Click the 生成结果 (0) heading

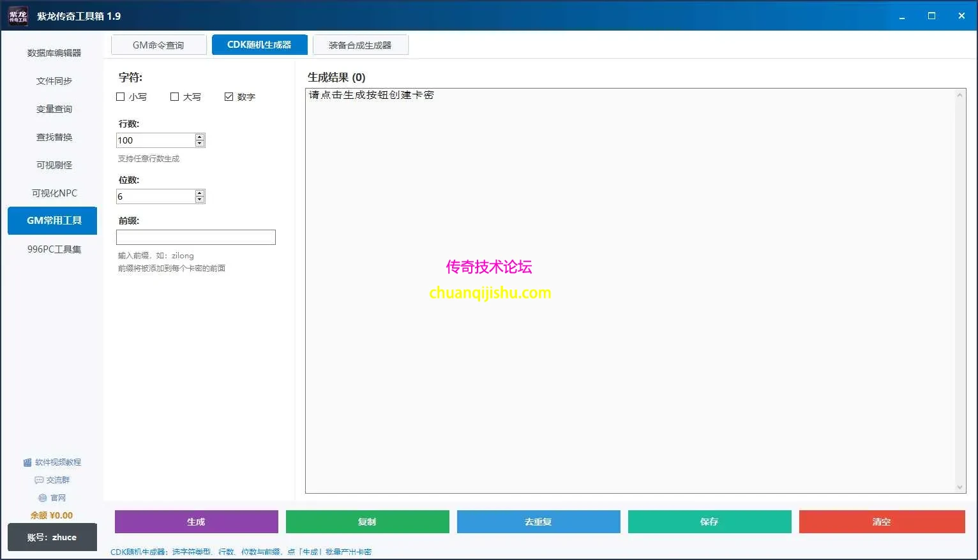pos(336,77)
